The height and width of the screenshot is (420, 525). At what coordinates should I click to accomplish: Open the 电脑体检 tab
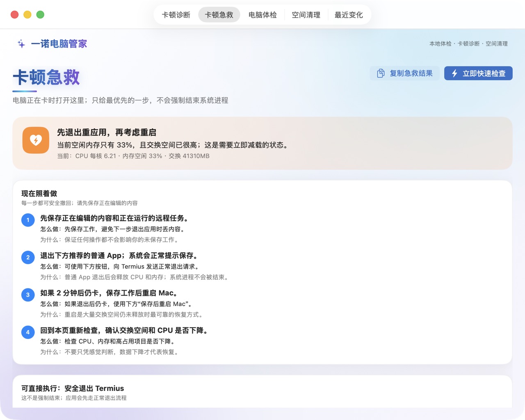[x=262, y=15]
